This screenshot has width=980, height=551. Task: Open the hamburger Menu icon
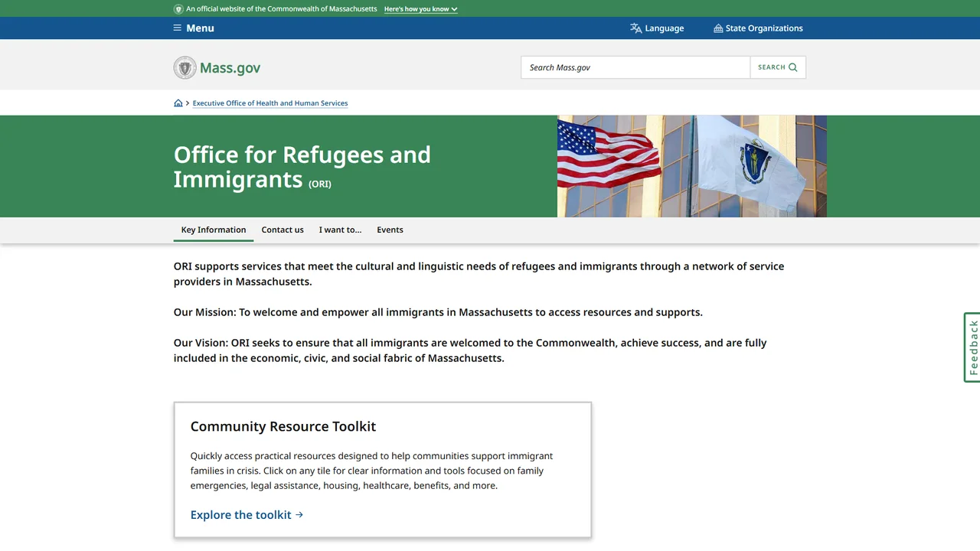click(178, 28)
